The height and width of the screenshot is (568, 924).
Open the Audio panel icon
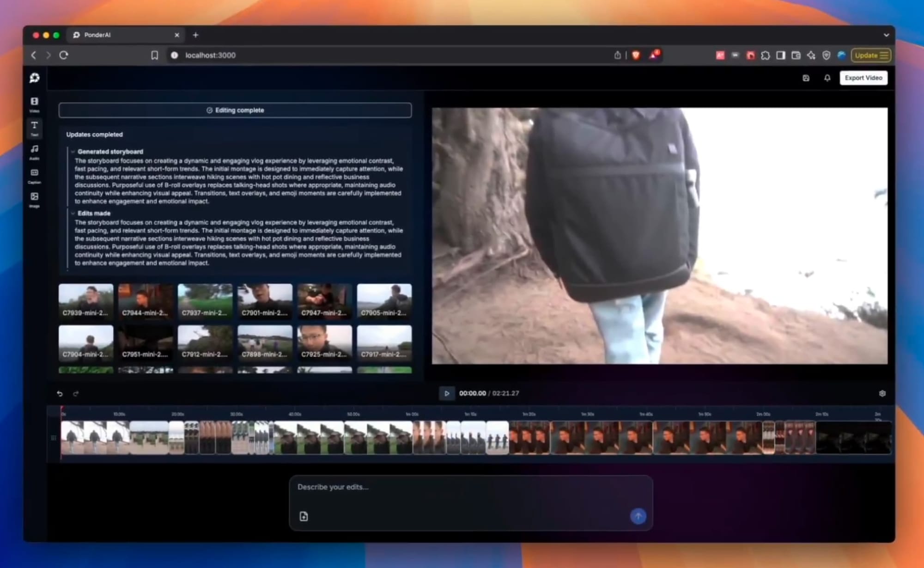point(34,151)
